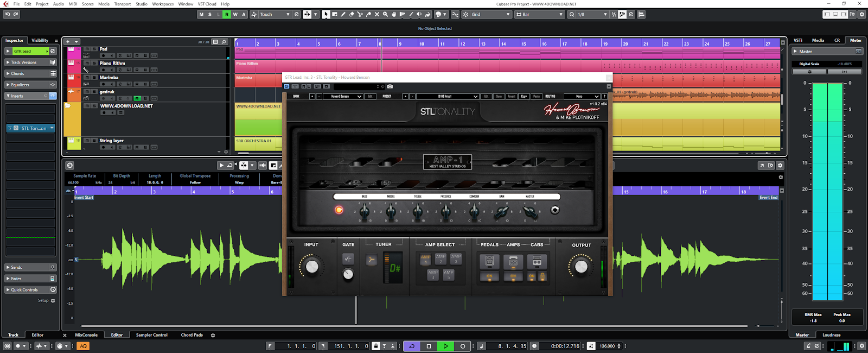Select the Erase tool in toolbar

(x=352, y=14)
